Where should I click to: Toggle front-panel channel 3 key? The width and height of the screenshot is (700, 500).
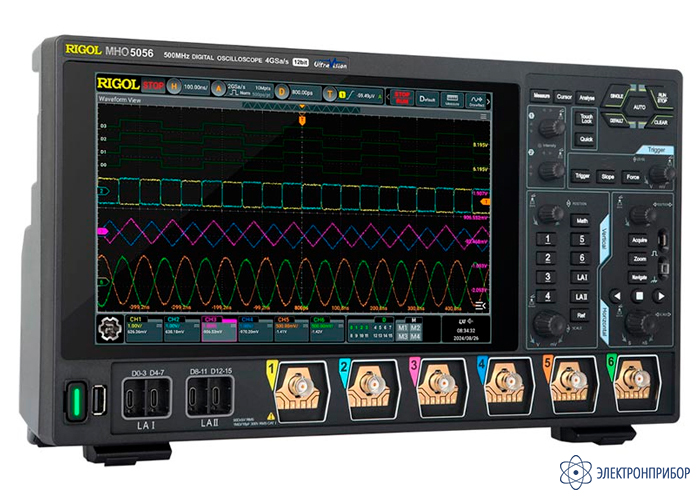[x=547, y=277]
